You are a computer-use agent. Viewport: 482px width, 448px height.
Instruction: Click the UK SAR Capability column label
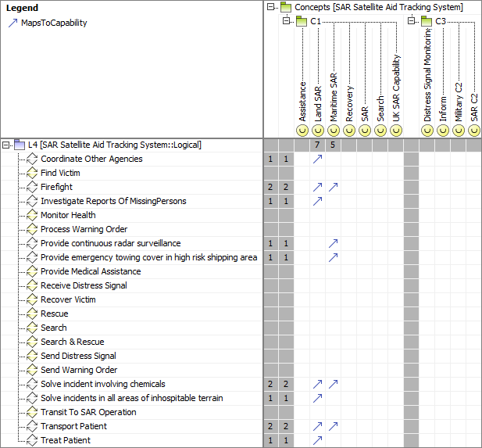pyautogui.click(x=396, y=88)
